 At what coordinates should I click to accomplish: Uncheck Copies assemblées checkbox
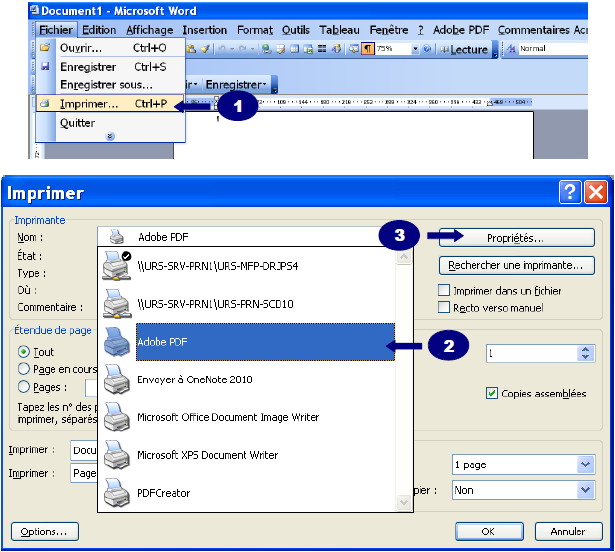point(492,393)
